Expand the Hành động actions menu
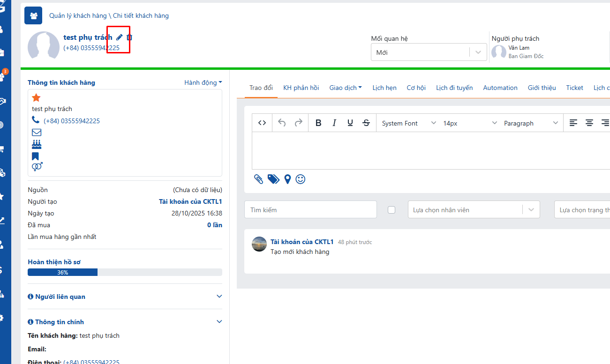Image resolution: width=610 pixels, height=364 pixels. point(203,82)
